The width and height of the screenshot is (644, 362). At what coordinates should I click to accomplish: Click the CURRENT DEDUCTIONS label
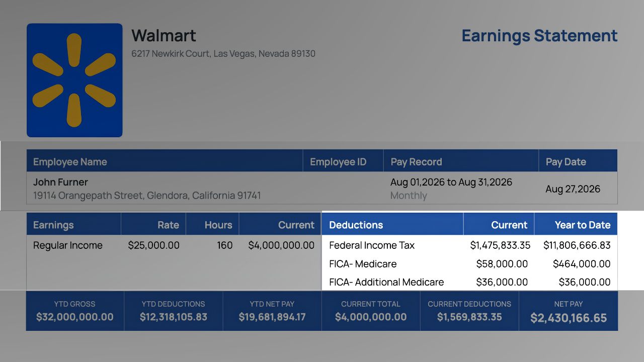coord(469,304)
